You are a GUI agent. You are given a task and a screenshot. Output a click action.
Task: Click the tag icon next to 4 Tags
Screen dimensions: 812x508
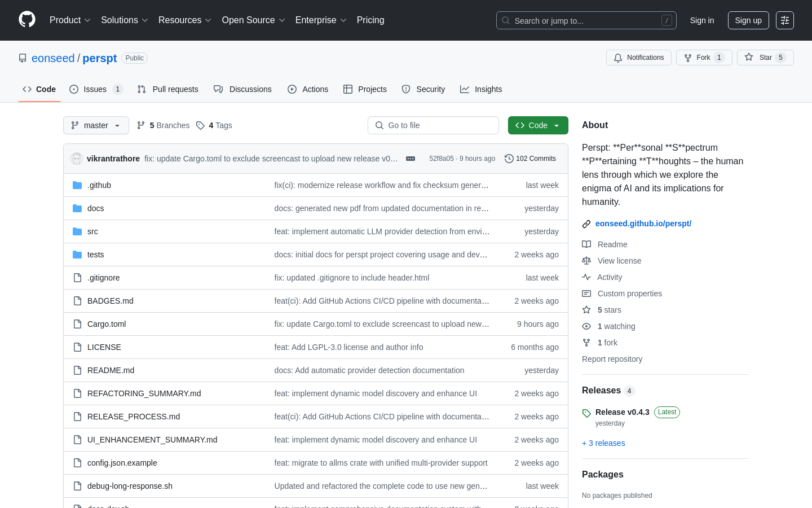click(x=200, y=125)
